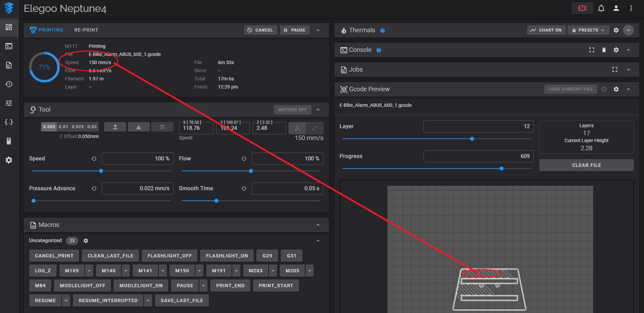Viewport: 644px width, 313px height.
Task: Switch to the RE-PRINT tab
Action: pos(86,30)
